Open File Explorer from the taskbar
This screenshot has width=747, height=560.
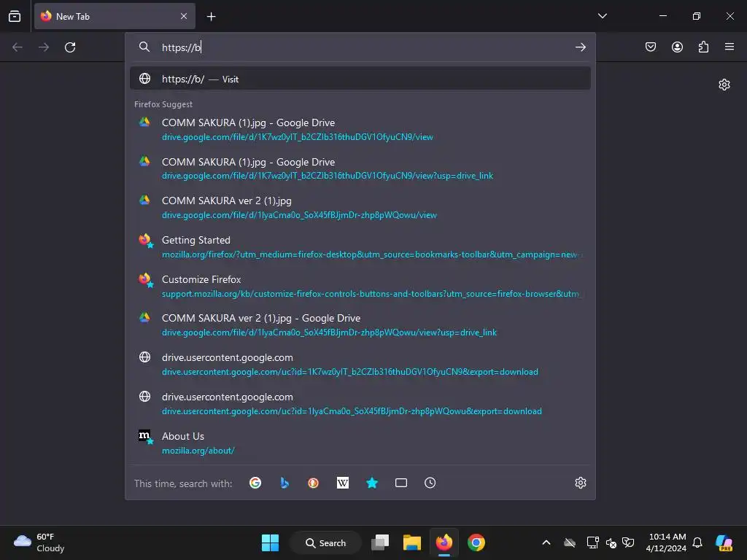tap(412, 542)
